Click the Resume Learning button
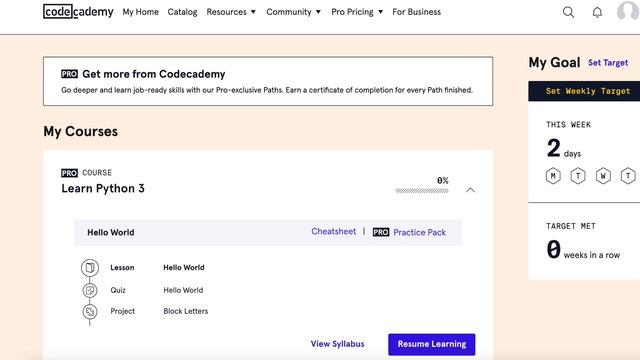 (x=432, y=344)
